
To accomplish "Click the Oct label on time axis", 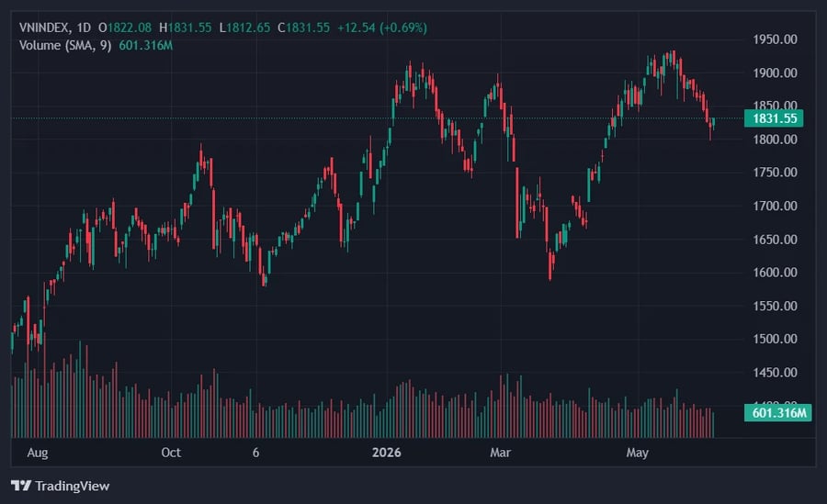I will point(171,453).
